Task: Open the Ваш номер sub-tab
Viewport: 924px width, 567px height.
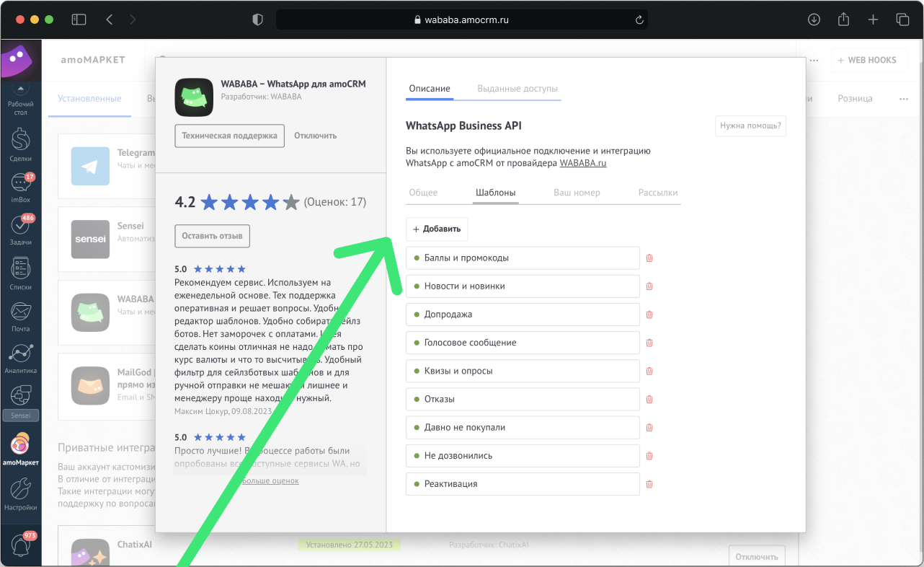Action: coord(577,193)
